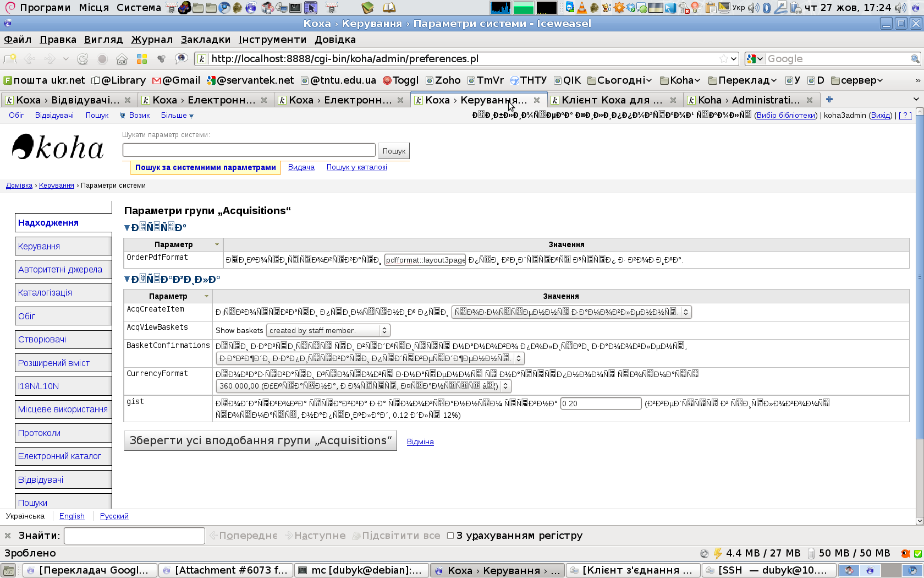Image resolution: width=924 pixels, height=578 pixels.
Task: Click the Відміна cancel link
Action: tap(420, 442)
